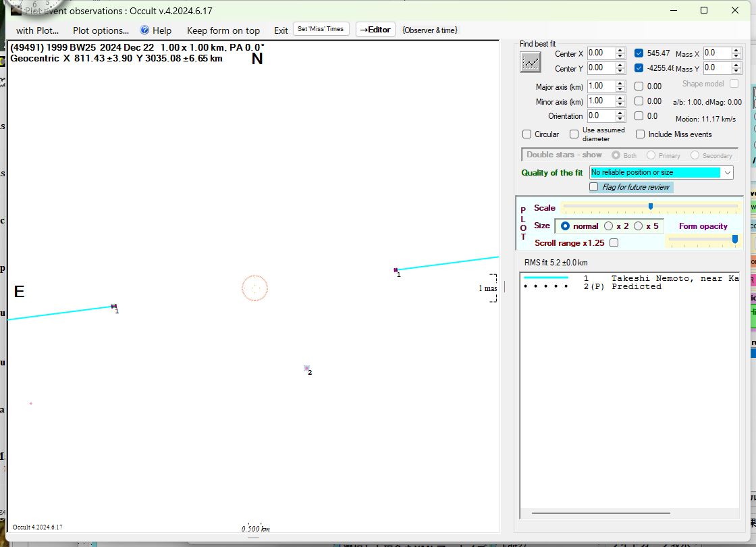Screen dimensions: 756x547
Task: Click the predicted asteroid circle on the plot
Action: 254,288
